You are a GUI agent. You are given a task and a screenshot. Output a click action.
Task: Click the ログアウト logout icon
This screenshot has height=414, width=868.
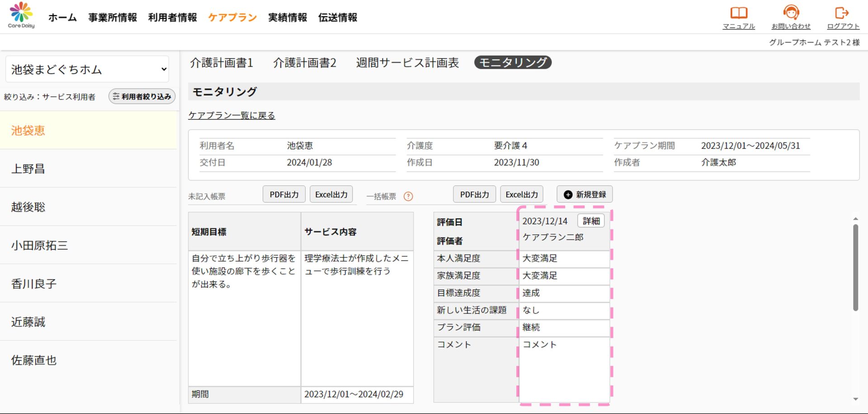tap(842, 13)
